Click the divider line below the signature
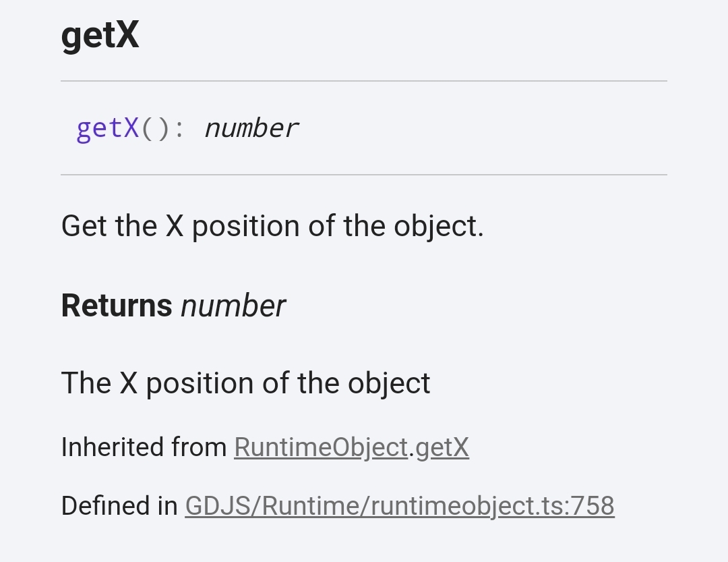Screen dimensions: 728x562 tap(364, 175)
